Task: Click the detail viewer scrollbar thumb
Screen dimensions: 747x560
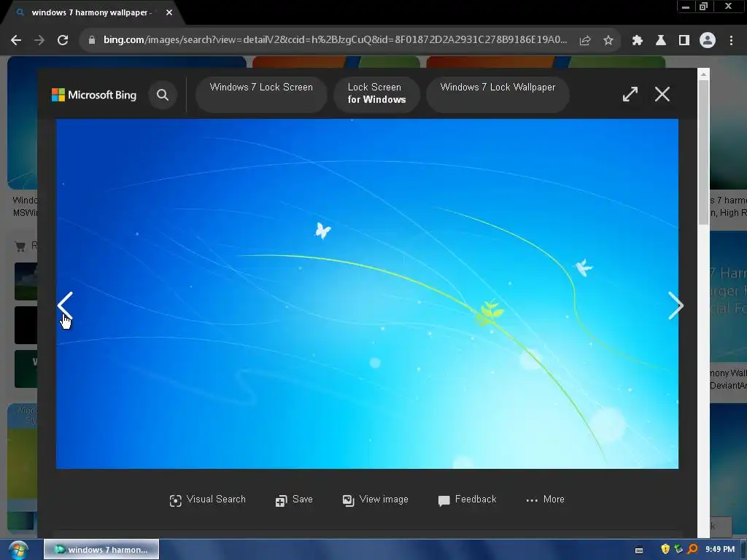Action: [x=703, y=152]
